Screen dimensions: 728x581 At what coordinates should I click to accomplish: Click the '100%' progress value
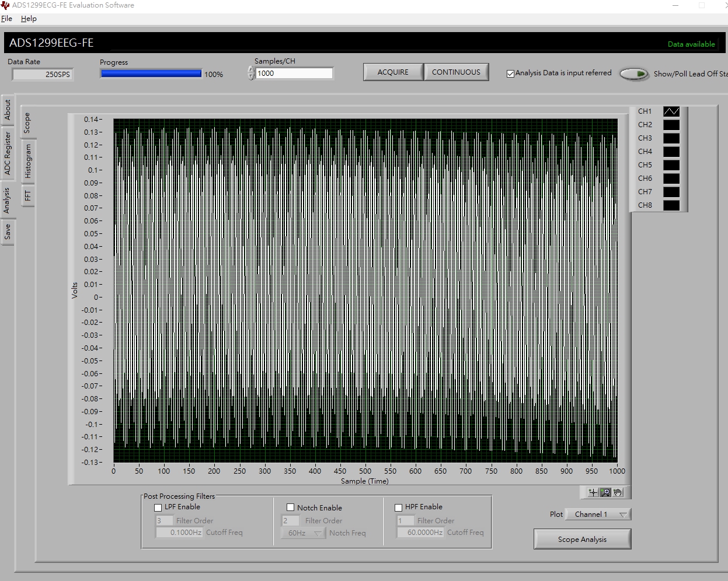(214, 75)
